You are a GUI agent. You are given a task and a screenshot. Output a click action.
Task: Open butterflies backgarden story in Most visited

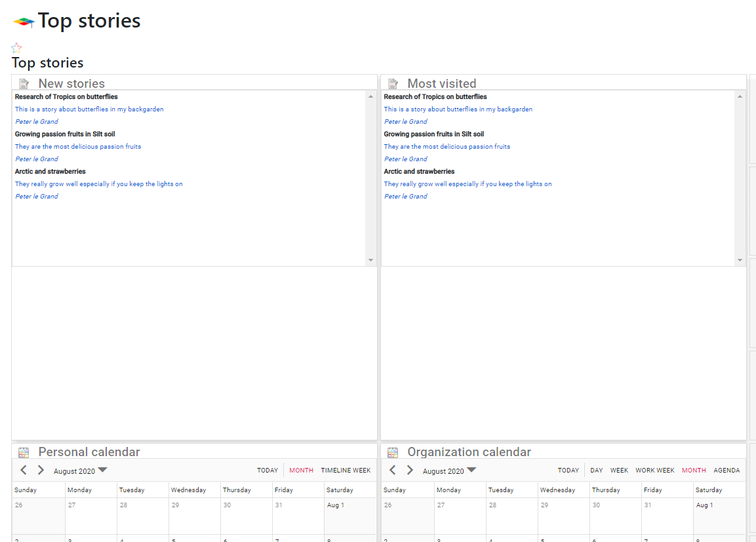tap(458, 109)
